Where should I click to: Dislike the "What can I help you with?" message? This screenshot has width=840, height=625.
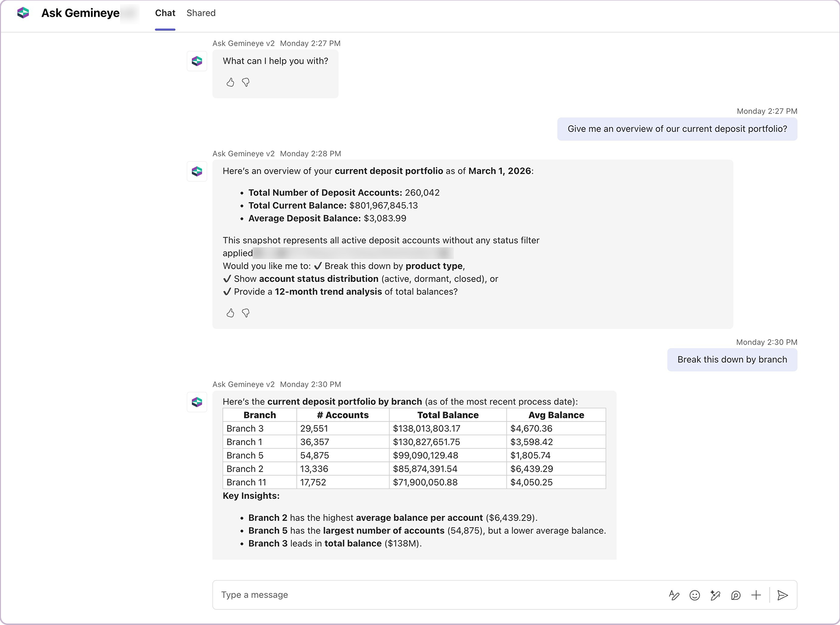pyautogui.click(x=245, y=82)
